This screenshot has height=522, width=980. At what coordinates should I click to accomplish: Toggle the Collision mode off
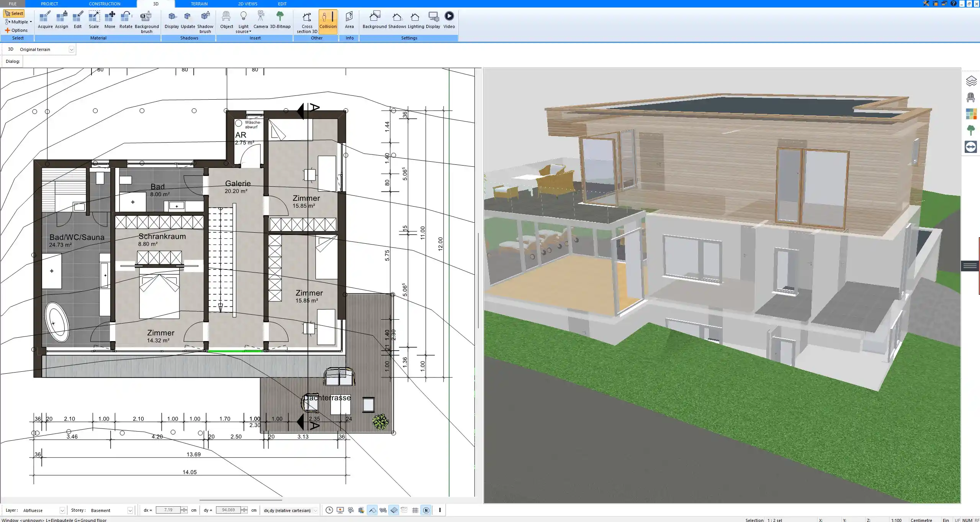(327, 19)
